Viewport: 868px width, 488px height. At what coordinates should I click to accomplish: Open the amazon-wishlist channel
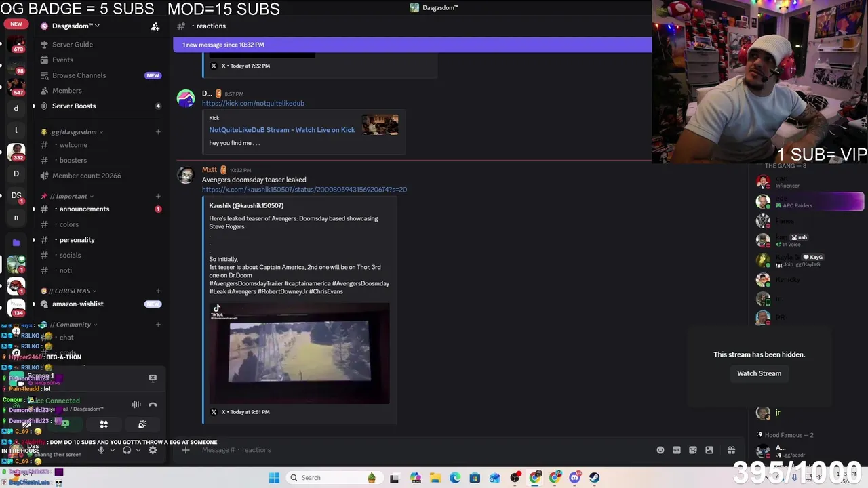coord(78,304)
